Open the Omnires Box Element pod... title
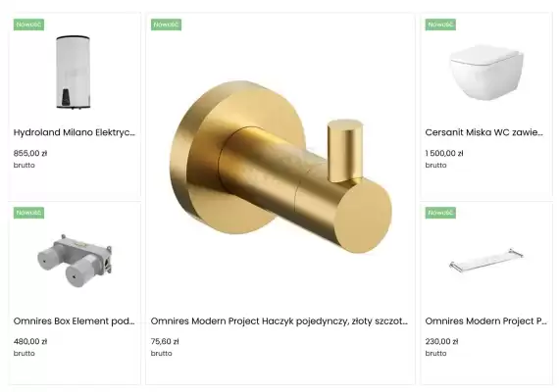Viewport: 559px width, 392px height. click(x=75, y=321)
